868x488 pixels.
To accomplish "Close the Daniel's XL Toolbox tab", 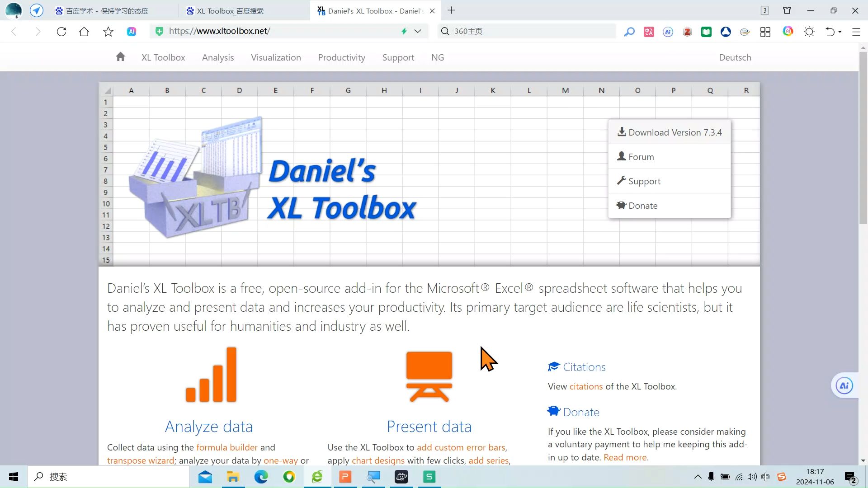I will pos(432,11).
